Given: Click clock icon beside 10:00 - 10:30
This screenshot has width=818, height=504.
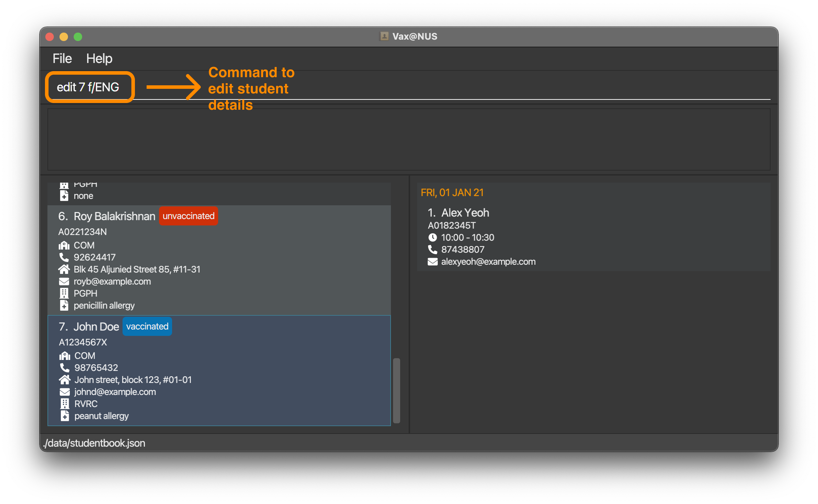Looking at the screenshot, I should click(x=432, y=237).
